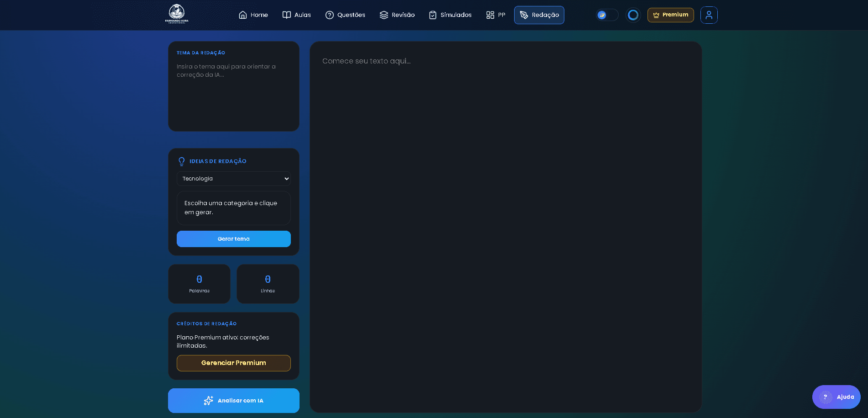
Task: Click the sparkle icon on Analisar com IA
Action: point(208,401)
